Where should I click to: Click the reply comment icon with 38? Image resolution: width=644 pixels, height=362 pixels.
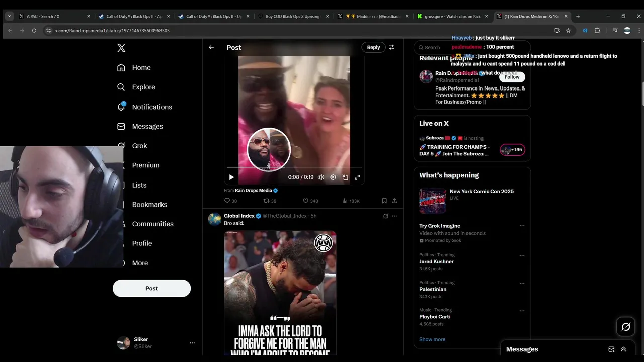click(230, 201)
